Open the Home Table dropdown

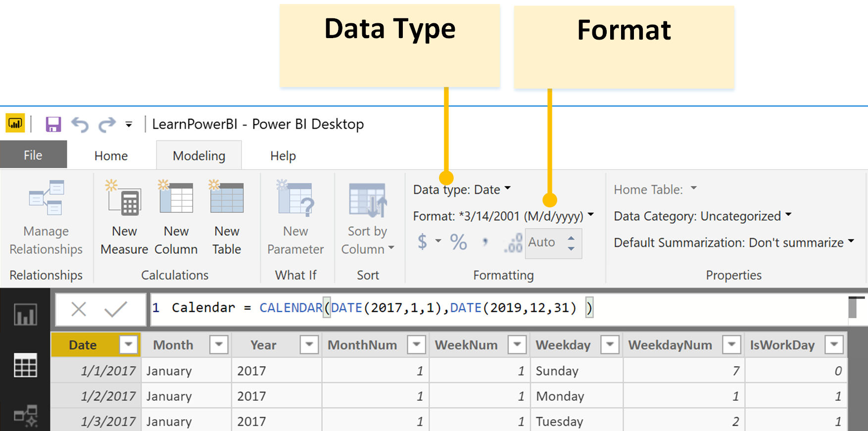tap(655, 189)
